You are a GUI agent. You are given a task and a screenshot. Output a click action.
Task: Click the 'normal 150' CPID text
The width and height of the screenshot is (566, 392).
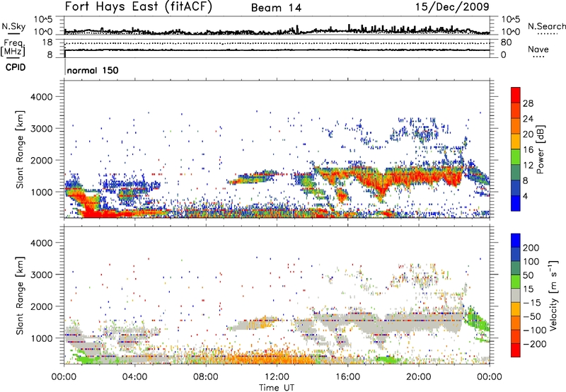tap(93, 70)
